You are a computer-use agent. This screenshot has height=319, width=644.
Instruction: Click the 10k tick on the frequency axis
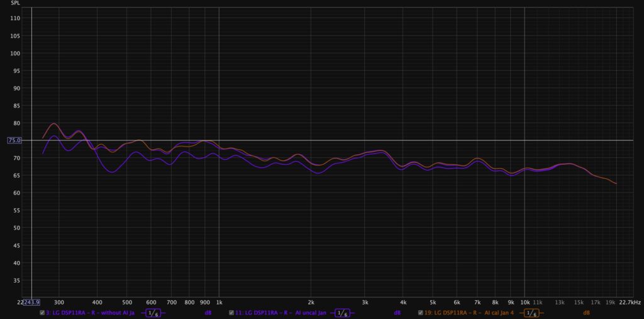(524, 303)
